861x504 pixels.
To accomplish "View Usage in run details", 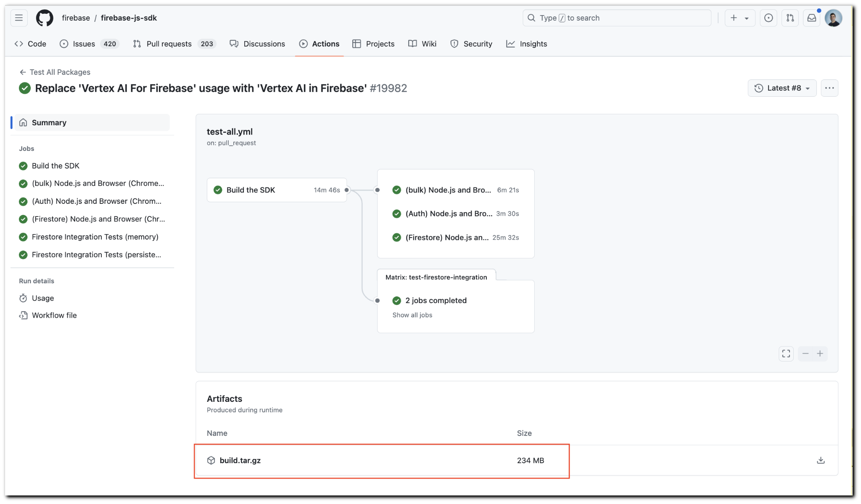I will click(x=42, y=298).
